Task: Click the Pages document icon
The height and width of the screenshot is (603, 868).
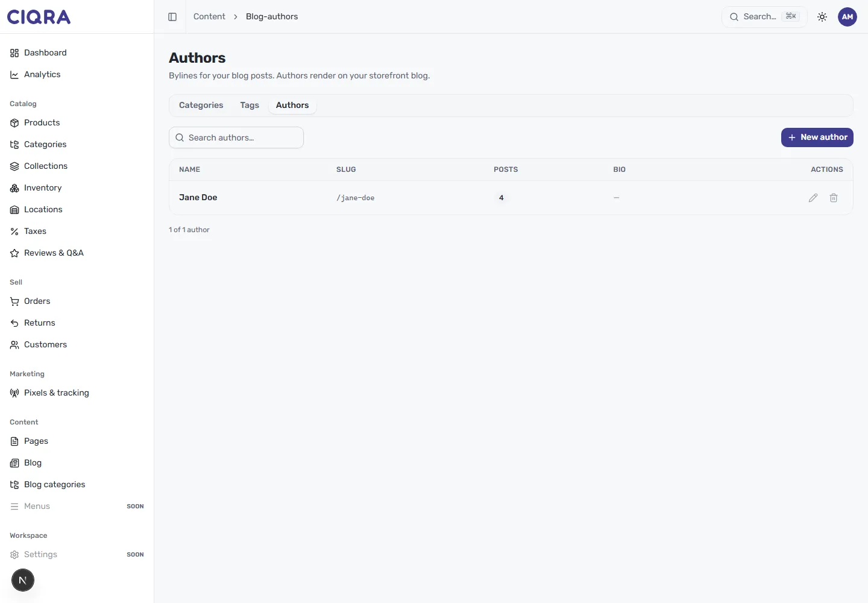Action: click(14, 441)
